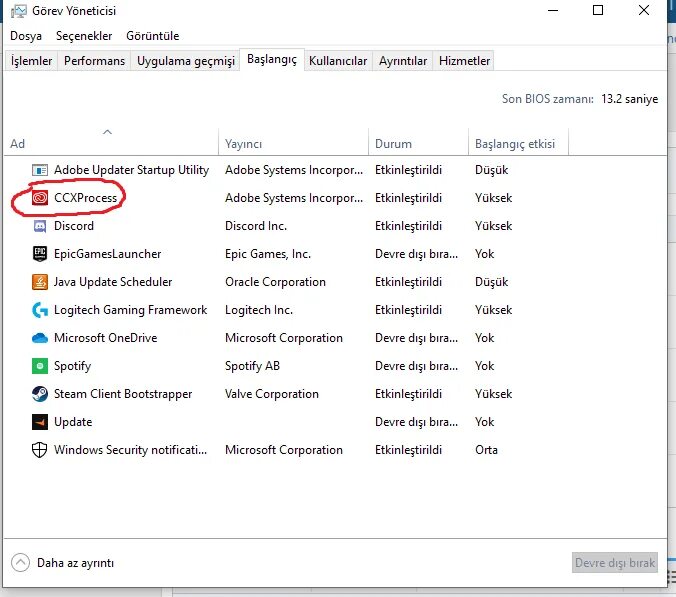Close the Görev Yöneticisi window
Image resolution: width=676 pixels, height=597 pixels.
[x=644, y=10]
